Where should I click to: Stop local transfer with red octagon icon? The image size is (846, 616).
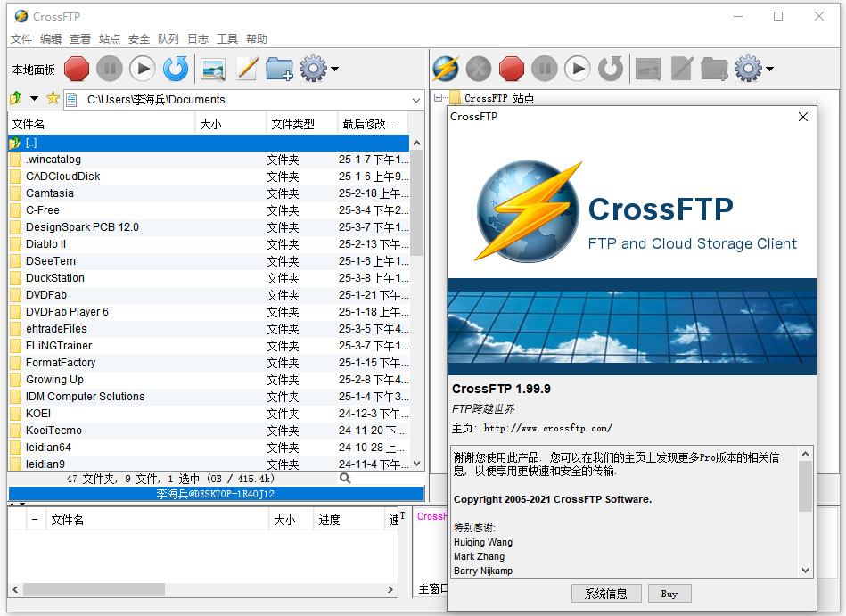click(76, 69)
